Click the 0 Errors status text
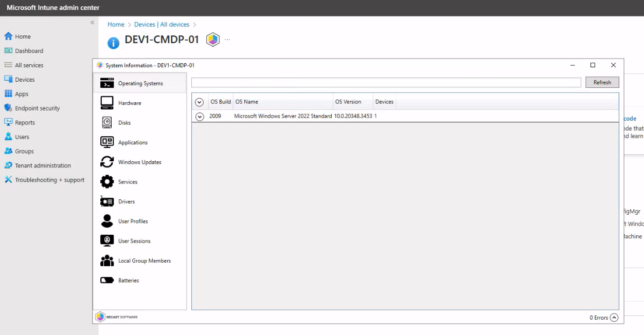The height and width of the screenshot is (335, 644). click(599, 318)
